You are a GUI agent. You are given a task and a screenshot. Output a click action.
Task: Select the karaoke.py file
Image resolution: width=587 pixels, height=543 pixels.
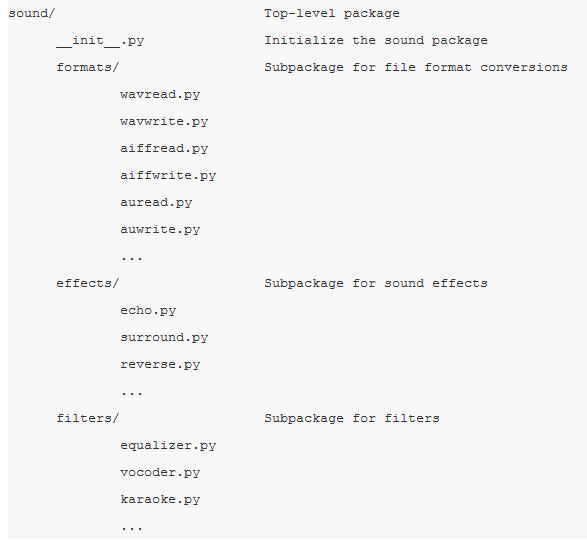(x=160, y=499)
